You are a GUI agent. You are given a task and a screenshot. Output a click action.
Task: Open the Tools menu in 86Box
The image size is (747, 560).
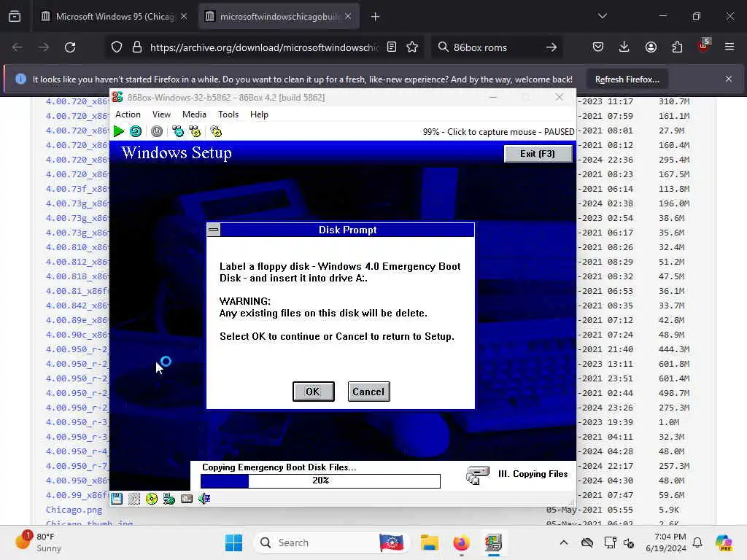coord(228,114)
